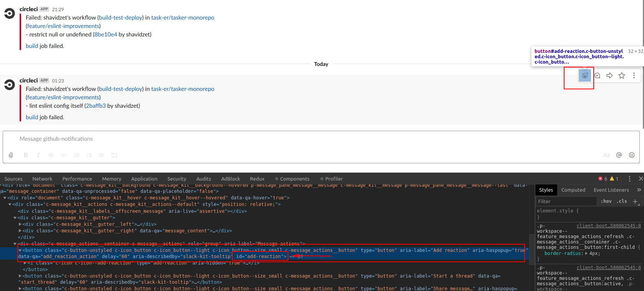This screenshot has width=644, height=291.
Task: Toggle italic formatting in the composer
Action: pos(38,155)
